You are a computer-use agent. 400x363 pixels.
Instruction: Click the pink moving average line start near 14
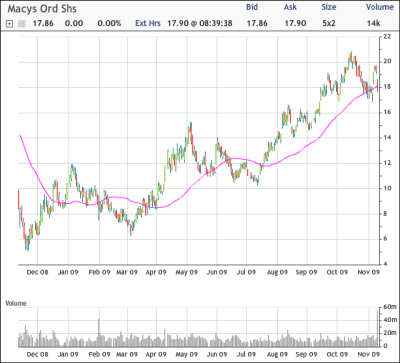(x=20, y=136)
